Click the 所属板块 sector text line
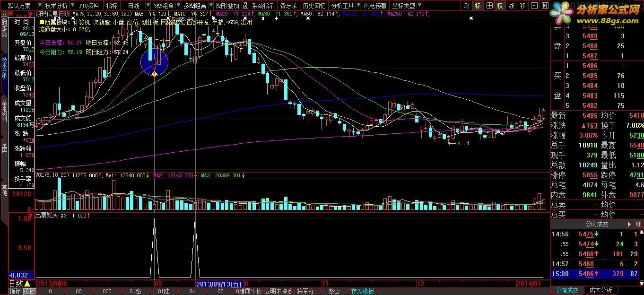Viewport: 644px width, 295px height. point(146,22)
